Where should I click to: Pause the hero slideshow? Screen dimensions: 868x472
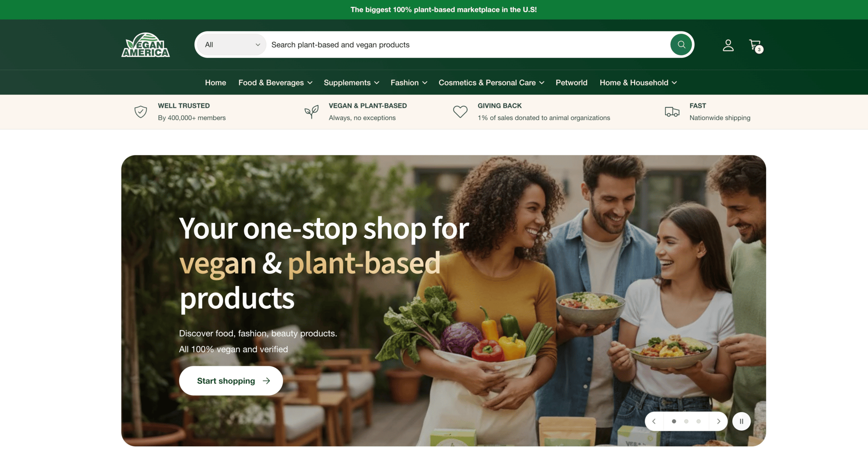pyautogui.click(x=741, y=421)
